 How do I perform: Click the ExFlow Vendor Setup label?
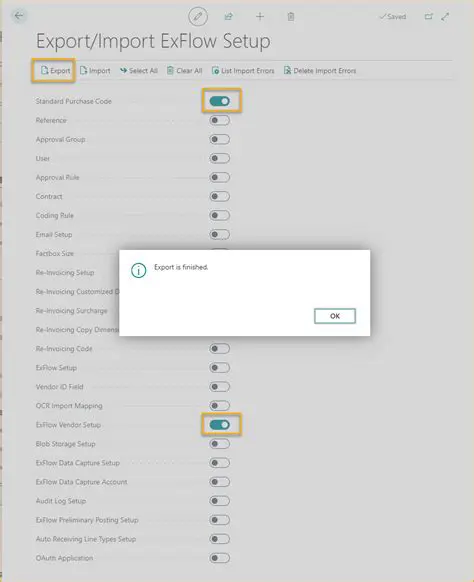coord(68,425)
